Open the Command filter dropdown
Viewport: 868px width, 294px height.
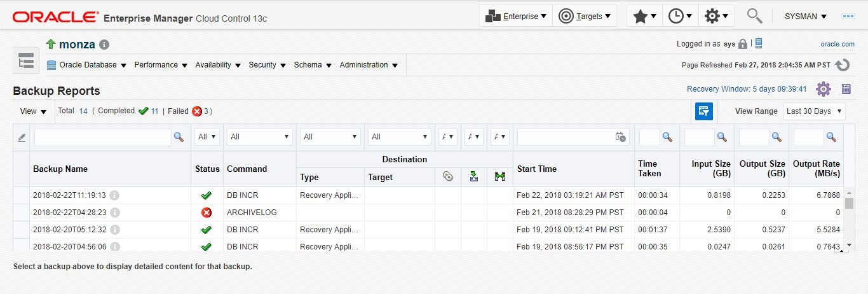click(x=261, y=137)
